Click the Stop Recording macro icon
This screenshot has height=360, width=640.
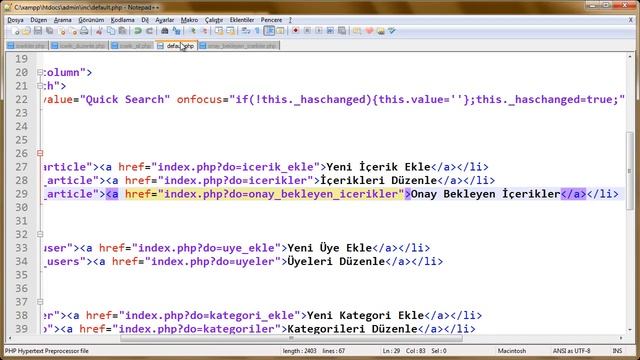coord(307,31)
